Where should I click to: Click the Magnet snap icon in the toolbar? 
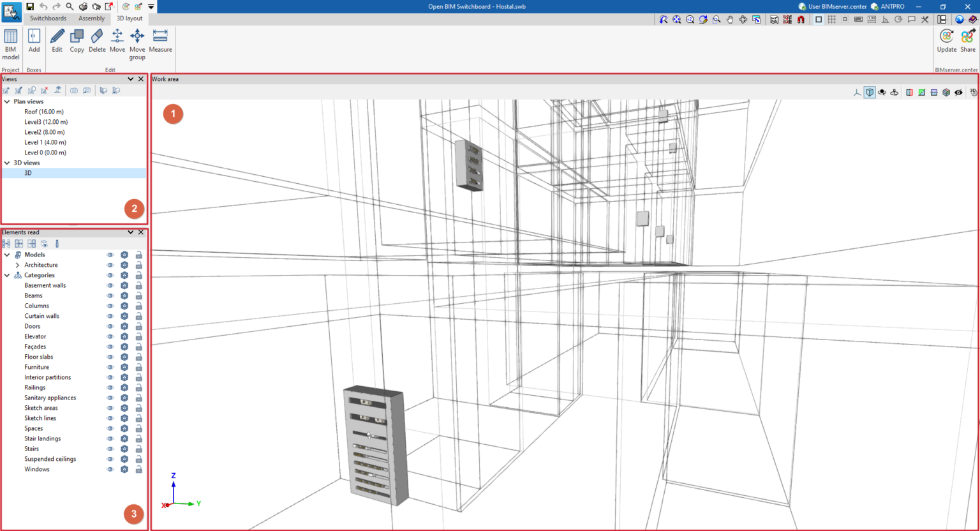[x=801, y=19]
